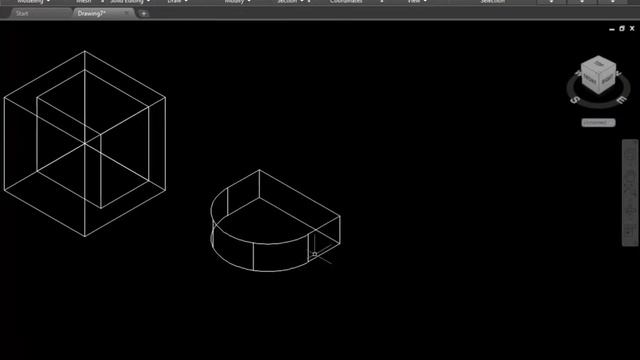Expand the Modeling ribbon panel
The height and width of the screenshot is (360, 640).
point(34,2)
